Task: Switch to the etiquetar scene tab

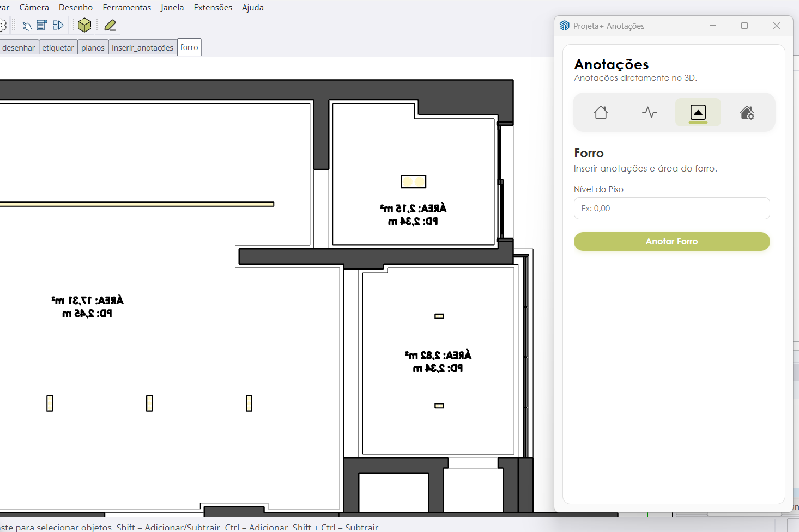Action: click(x=58, y=48)
